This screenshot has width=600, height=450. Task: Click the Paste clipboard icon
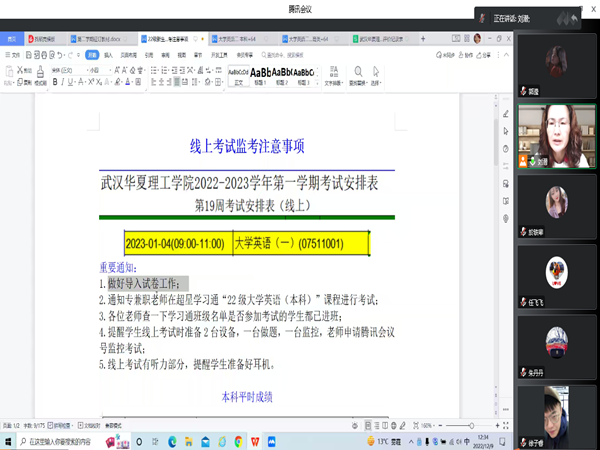click(9, 72)
